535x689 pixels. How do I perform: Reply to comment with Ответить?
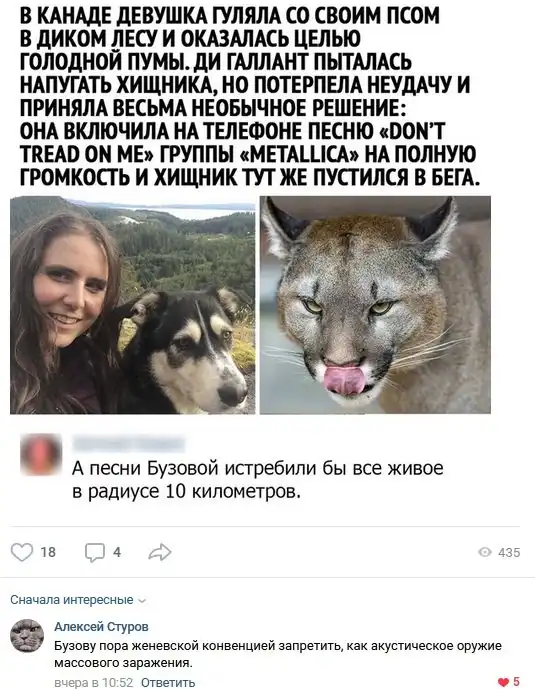[168, 682]
